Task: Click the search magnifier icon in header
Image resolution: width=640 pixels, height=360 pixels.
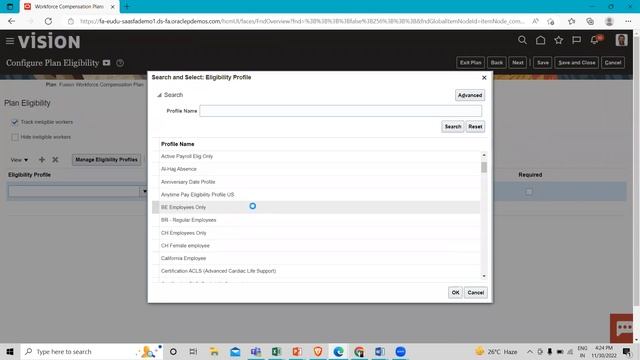Action: [x=522, y=40]
